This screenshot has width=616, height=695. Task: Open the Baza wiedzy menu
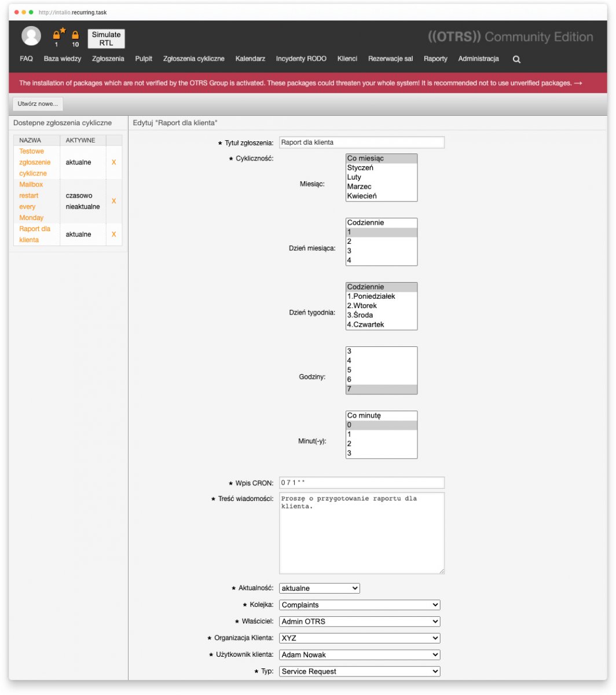(x=63, y=59)
